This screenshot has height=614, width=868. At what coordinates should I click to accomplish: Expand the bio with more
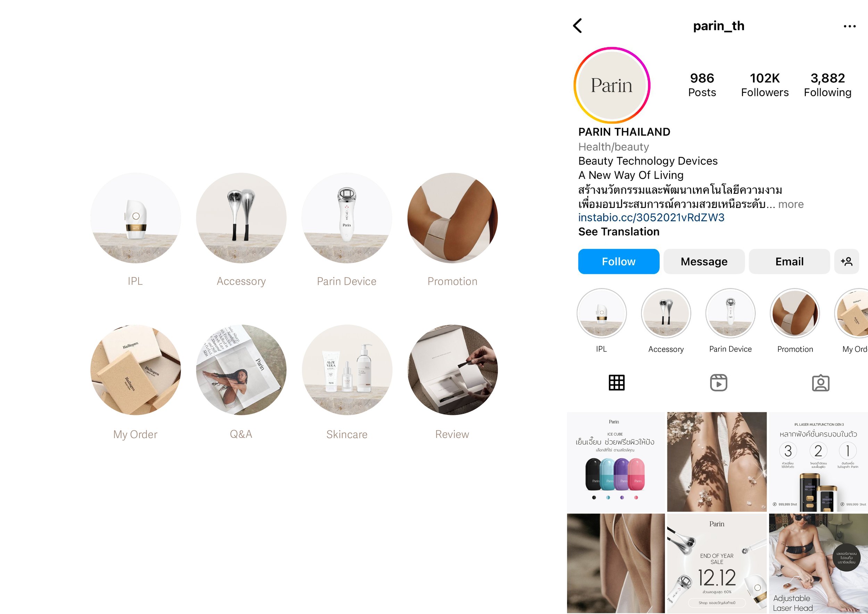(x=791, y=204)
